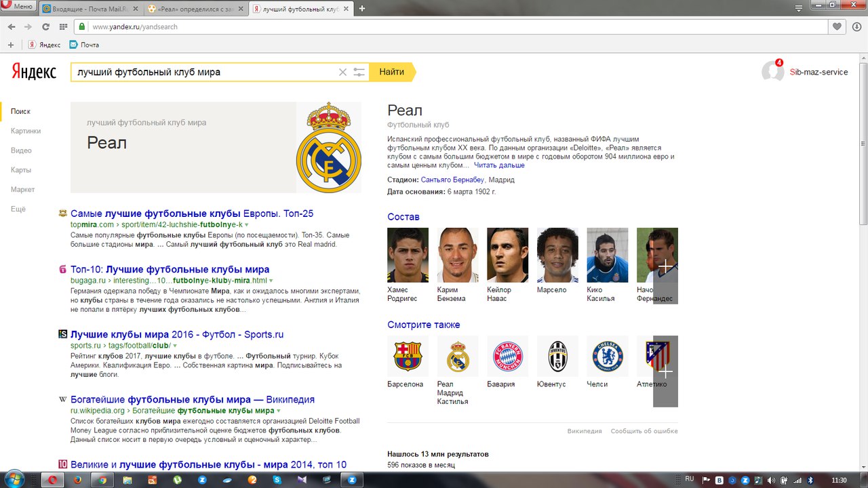The image size is (868, 488).
Task: Click Сообщить об ошибке link
Action: pos(644,431)
